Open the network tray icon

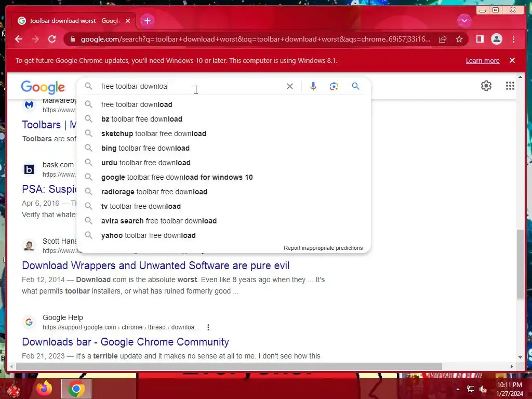(x=471, y=389)
